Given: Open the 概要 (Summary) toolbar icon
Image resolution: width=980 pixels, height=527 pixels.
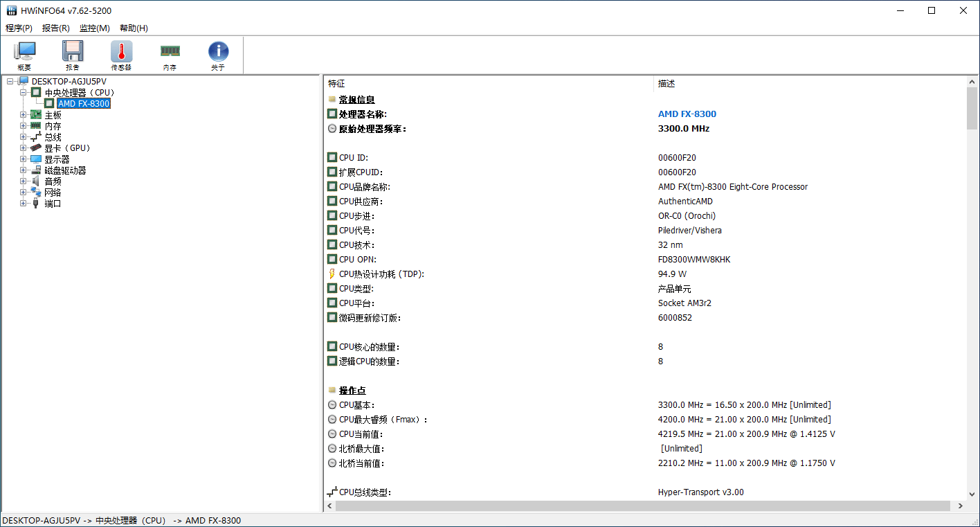Looking at the screenshot, I should pos(24,51).
